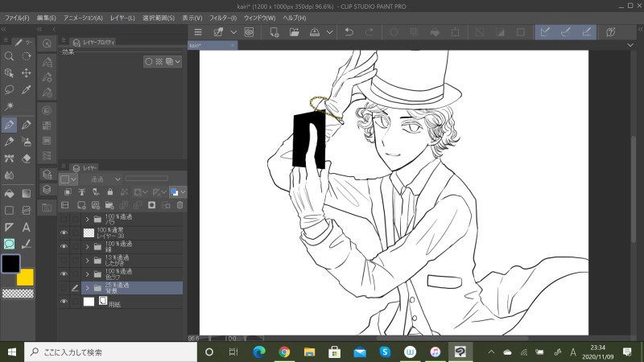
Task: Click Lock layer padlock icon
Action: tap(110, 191)
